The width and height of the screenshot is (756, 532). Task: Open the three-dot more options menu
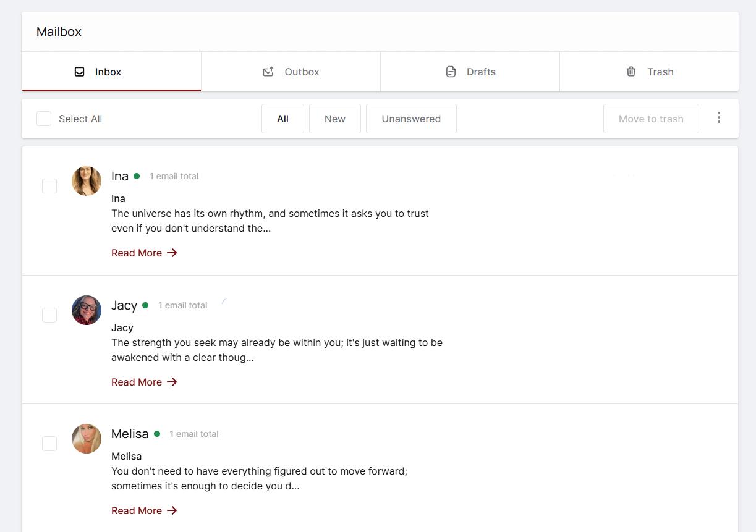(718, 117)
